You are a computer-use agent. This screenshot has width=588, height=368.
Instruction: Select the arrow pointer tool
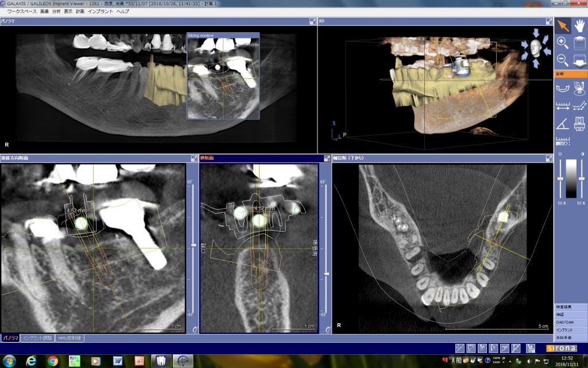[x=563, y=25]
